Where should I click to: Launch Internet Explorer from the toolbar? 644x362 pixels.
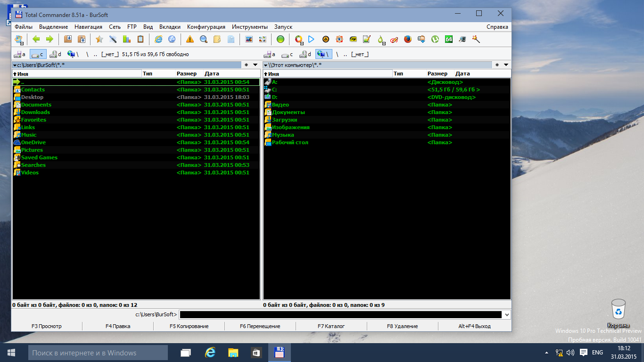(x=158, y=39)
